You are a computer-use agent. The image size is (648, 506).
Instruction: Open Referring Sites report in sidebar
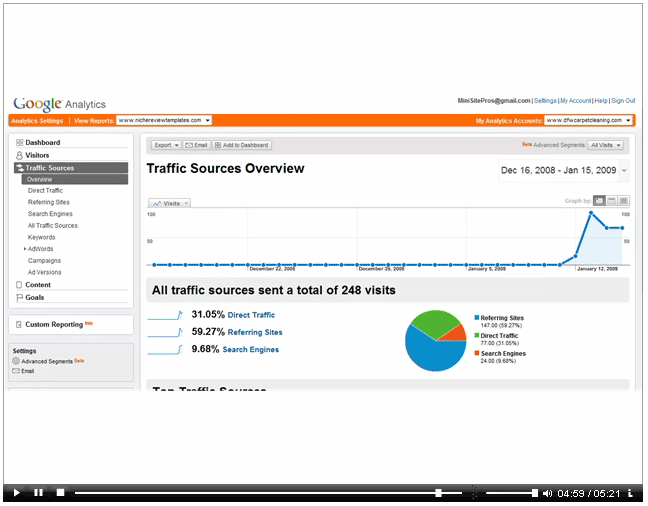pos(49,202)
